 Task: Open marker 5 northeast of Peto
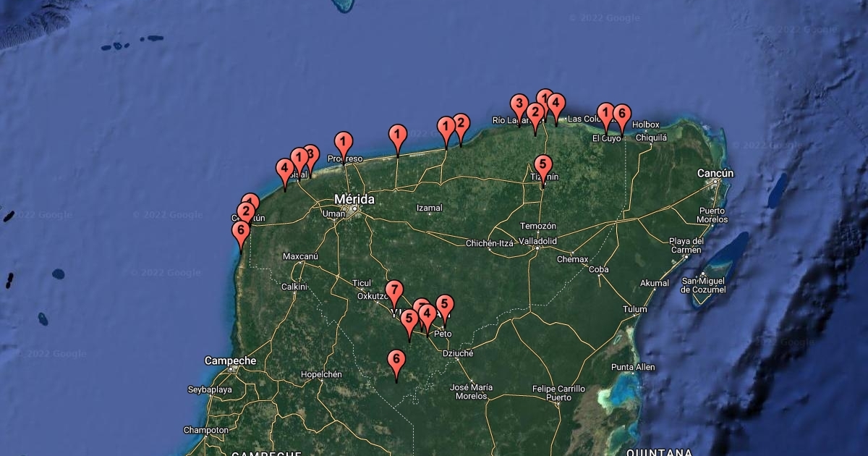pos(444,305)
